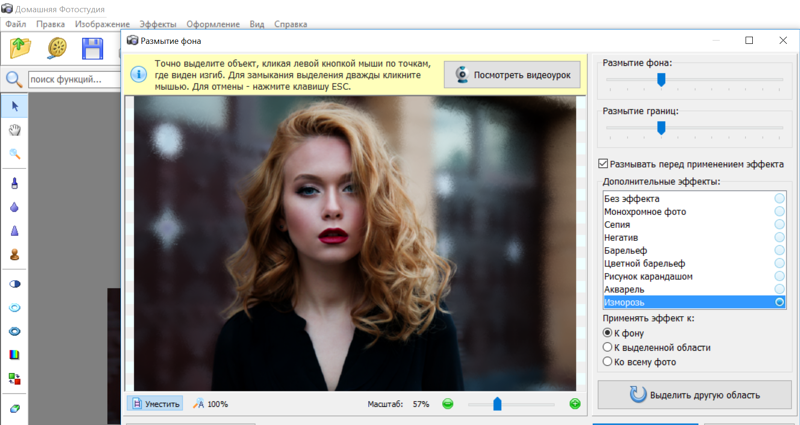Choose 'Монохромное фото' effect option
The width and height of the screenshot is (800, 425).
tap(694, 211)
